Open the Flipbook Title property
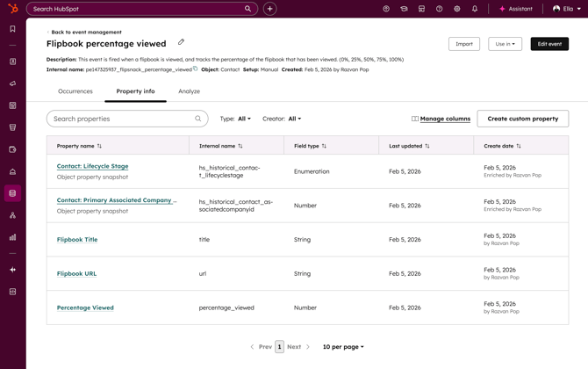The width and height of the screenshot is (588, 369). coord(77,240)
